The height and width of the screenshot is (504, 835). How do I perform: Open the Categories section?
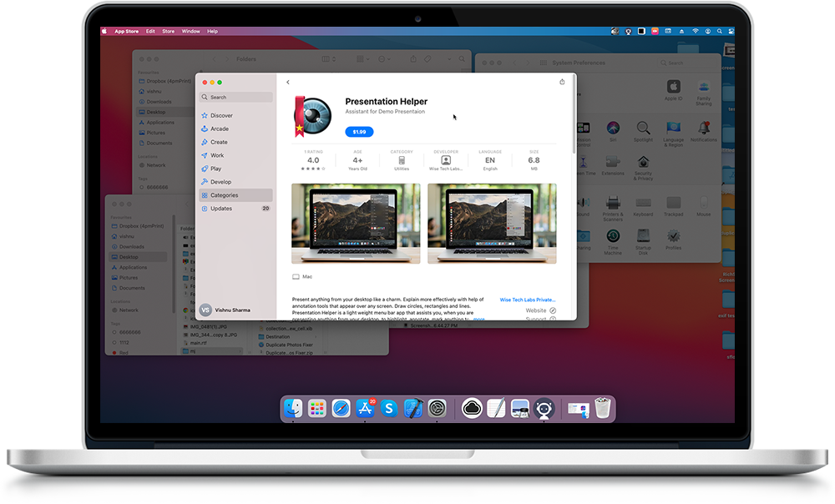(235, 195)
